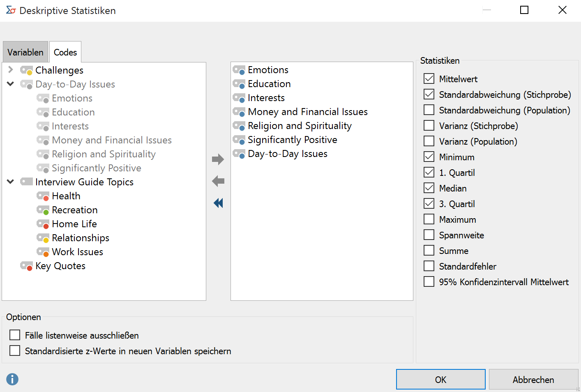
Task: Expand the Challenges code node
Action: pyautogui.click(x=11, y=69)
